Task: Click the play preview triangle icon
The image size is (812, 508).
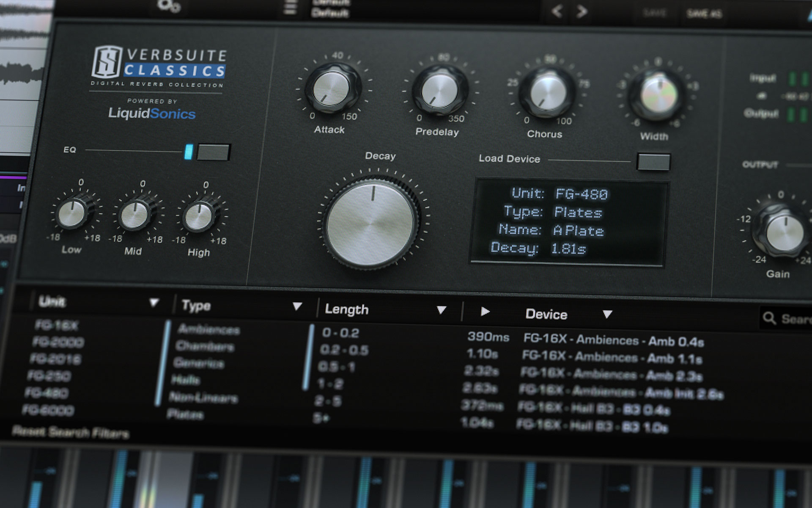Action: tap(485, 312)
